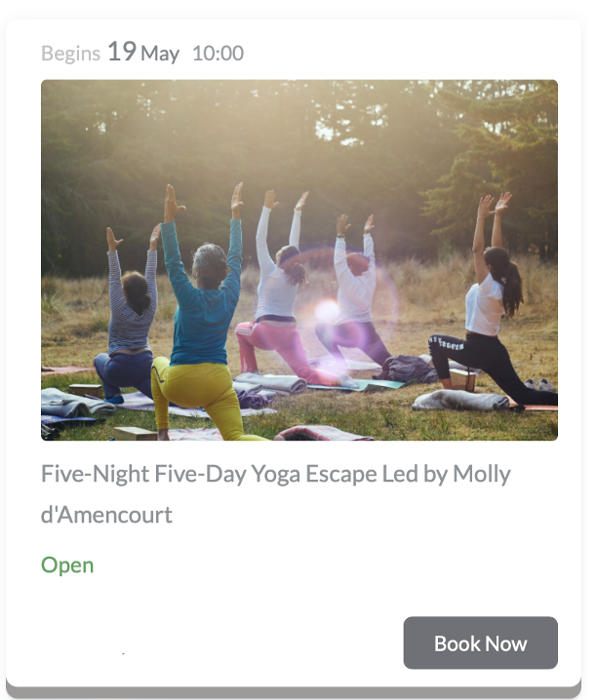
Task: Select the green Open status label
Action: pyautogui.click(x=67, y=565)
